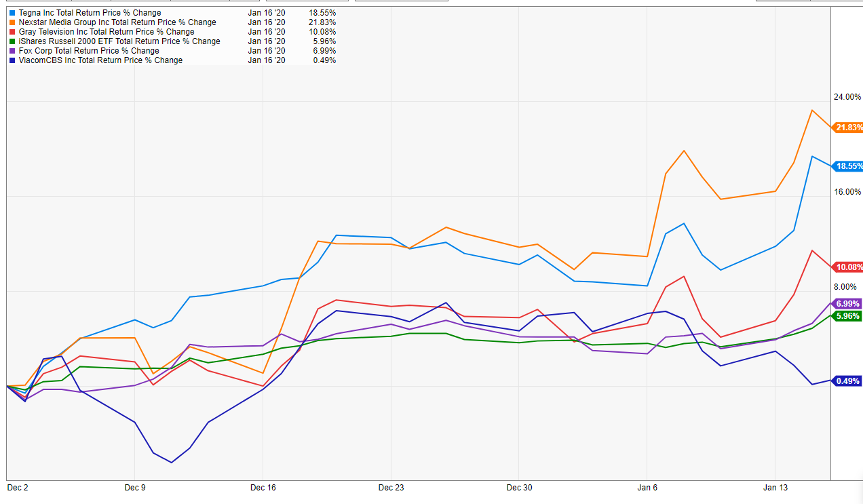Screen dimensions: 863x504
Task: Click the Dec 9 x-axis date label
Action: (x=135, y=488)
